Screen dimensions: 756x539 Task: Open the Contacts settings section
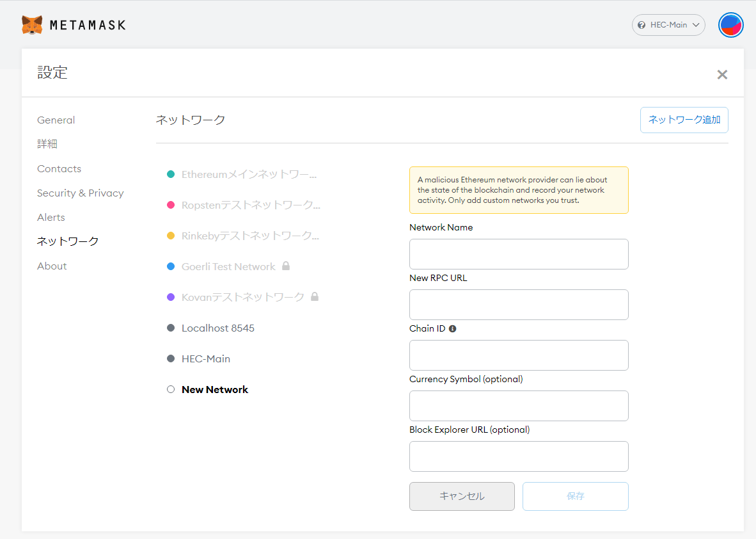(59, 168)
